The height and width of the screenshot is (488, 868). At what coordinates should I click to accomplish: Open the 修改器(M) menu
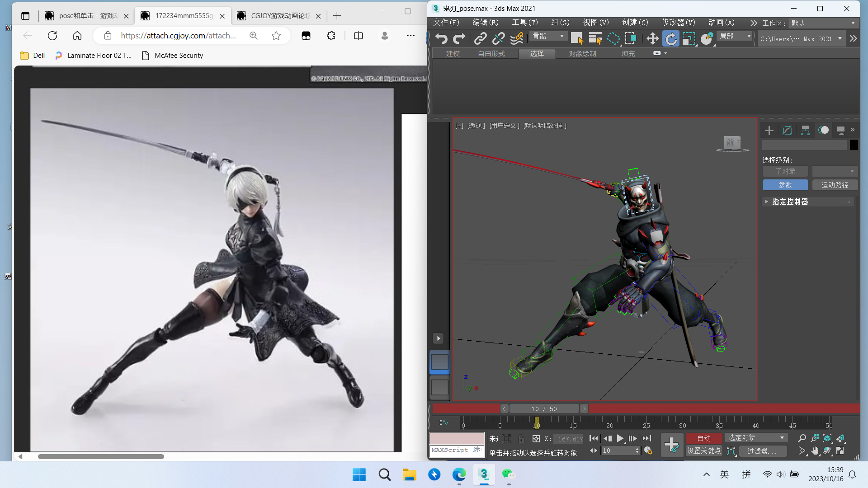pos(678,23)
